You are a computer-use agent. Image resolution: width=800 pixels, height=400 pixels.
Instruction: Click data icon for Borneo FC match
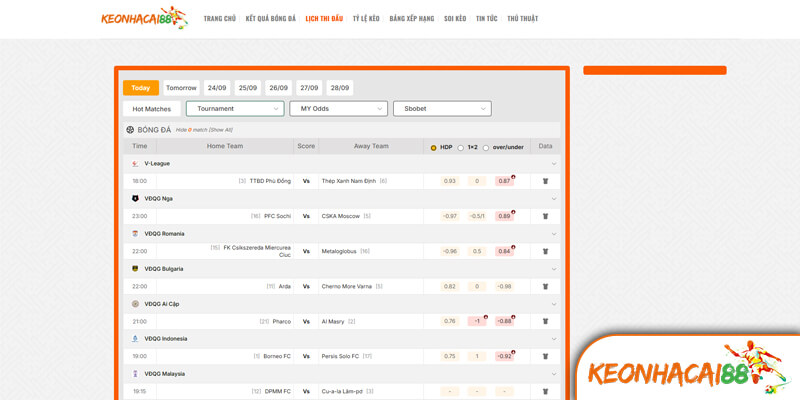pyautogui.click(x=545, y=356)
